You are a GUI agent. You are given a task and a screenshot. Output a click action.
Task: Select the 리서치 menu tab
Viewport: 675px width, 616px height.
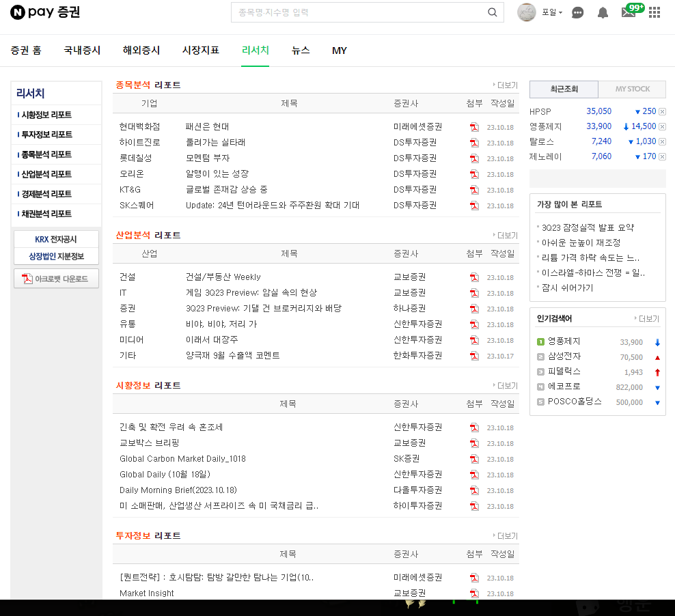[x=256, y=51]
